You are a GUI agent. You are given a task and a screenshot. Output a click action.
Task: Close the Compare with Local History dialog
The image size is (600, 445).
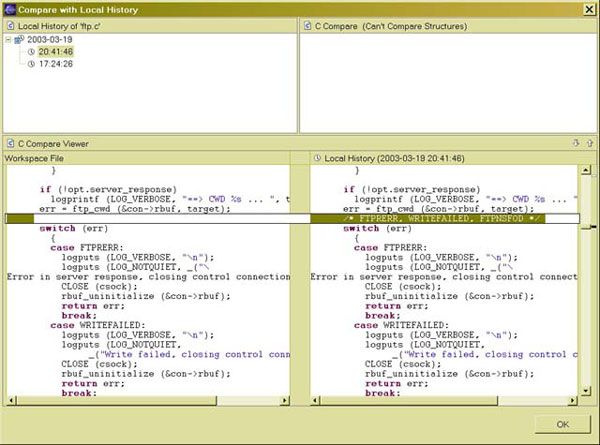point(589,9)
